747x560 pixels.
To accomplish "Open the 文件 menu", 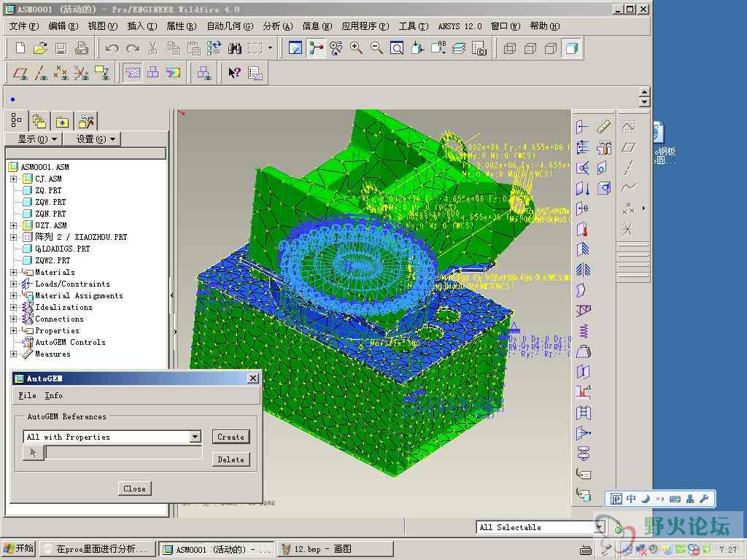I will pyautogui.click(x=23, y=26).
